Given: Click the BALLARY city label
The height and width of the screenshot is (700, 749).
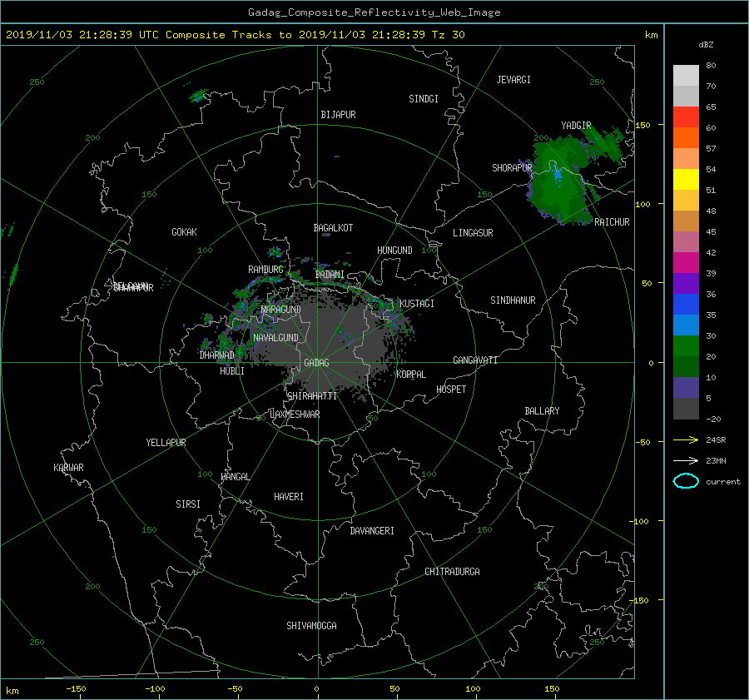Looking at the screenshot, I should point(542,411).
